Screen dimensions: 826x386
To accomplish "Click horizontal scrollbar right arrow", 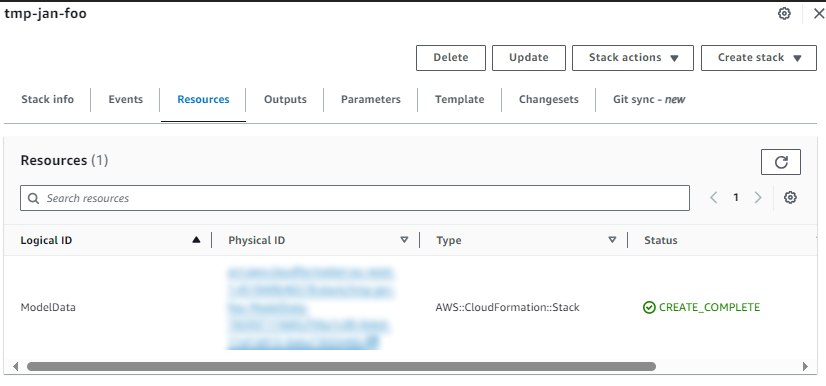I will [805, 366].
